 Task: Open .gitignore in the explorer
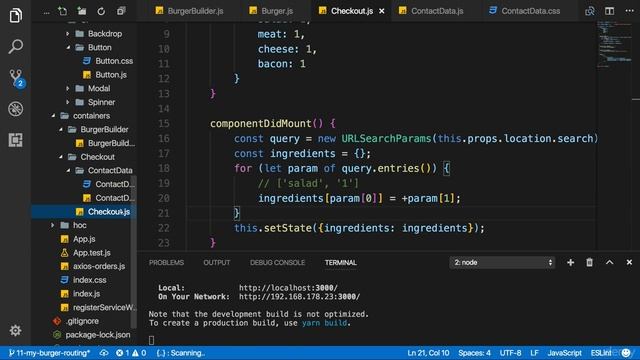click(76, 321)
